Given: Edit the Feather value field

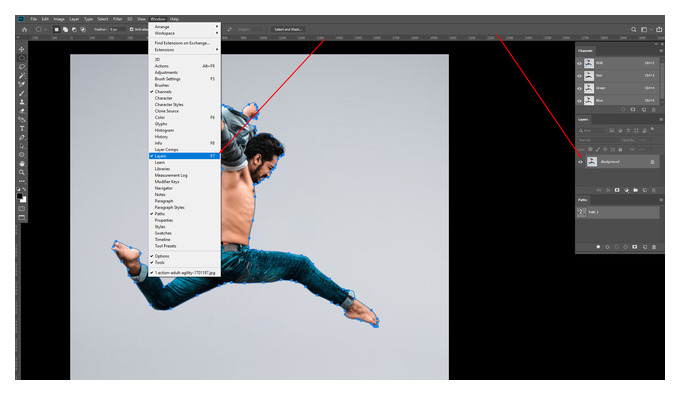Looking at the screenshot, I should (x=117, y=29).
